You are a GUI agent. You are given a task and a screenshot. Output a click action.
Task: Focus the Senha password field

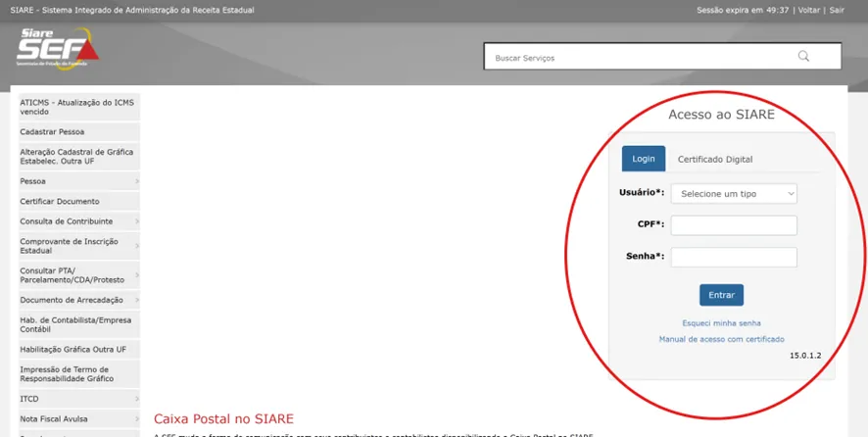point(734,257)
